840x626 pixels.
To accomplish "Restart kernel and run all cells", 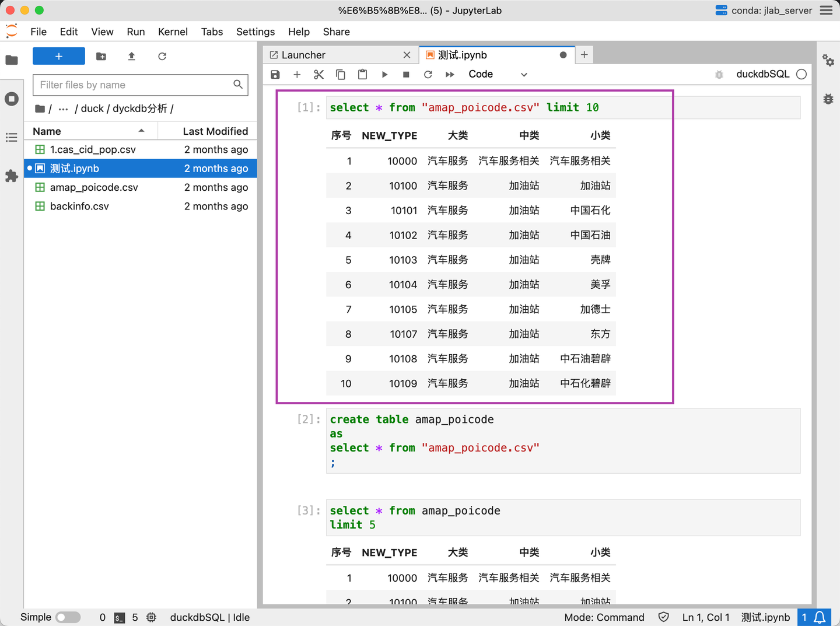I will coord(450,74).
